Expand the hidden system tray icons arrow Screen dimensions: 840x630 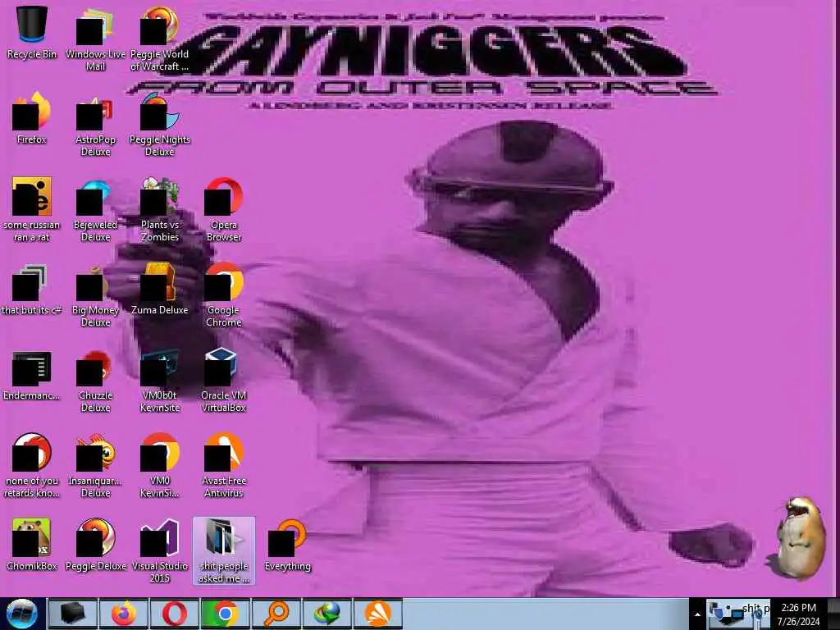697,614
